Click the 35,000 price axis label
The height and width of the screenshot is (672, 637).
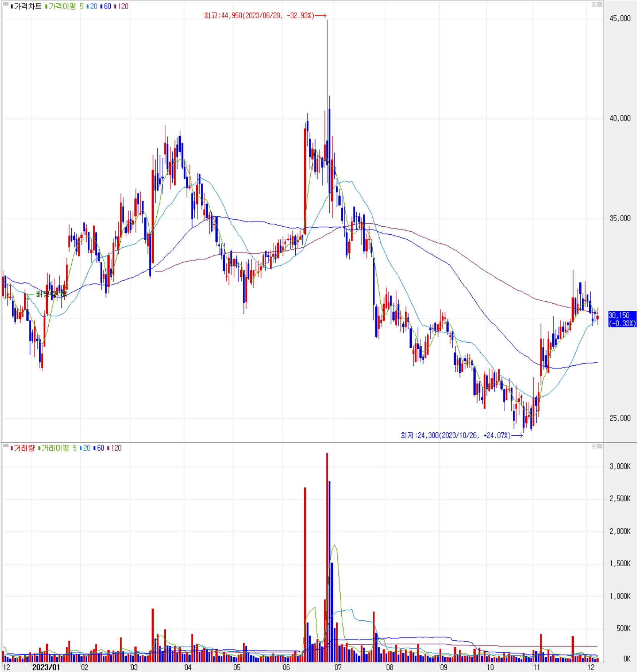(x=620, y=218)
